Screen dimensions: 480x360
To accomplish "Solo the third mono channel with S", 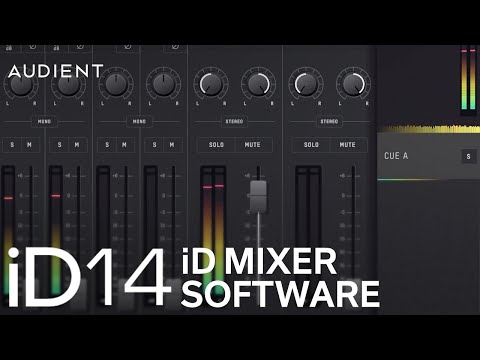I will tap(107, 145).
